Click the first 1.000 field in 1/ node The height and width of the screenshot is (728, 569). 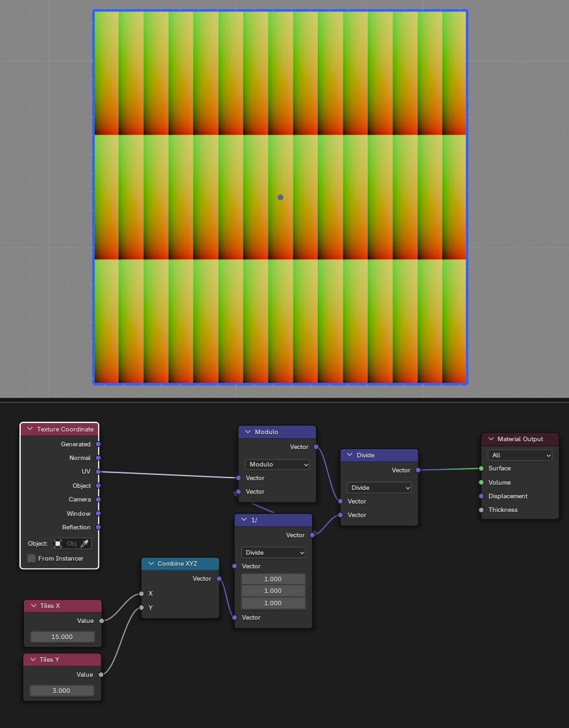click(x=273, y=579)
